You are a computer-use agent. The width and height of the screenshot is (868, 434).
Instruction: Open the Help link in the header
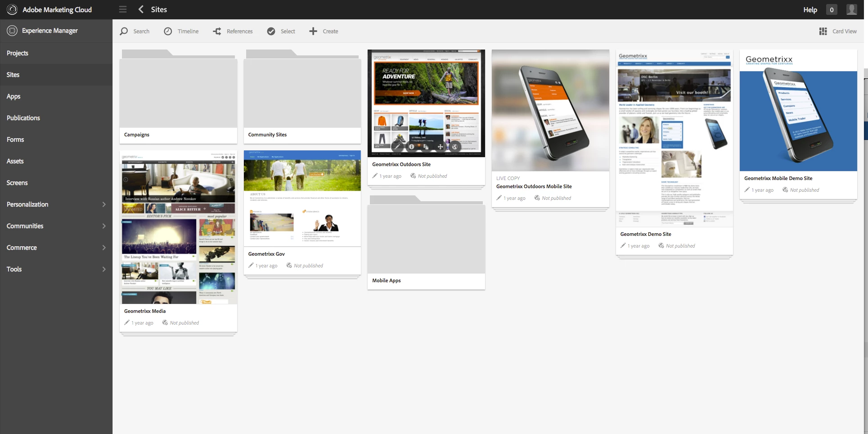(810, 9)
